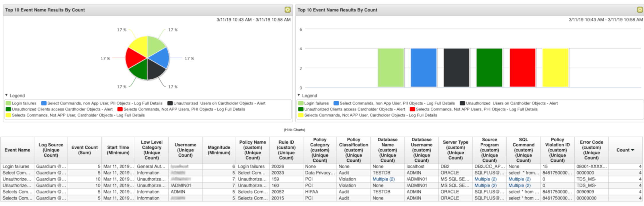
Task: Sort by the Count column dropdown arrow
Action: (633, 150)
